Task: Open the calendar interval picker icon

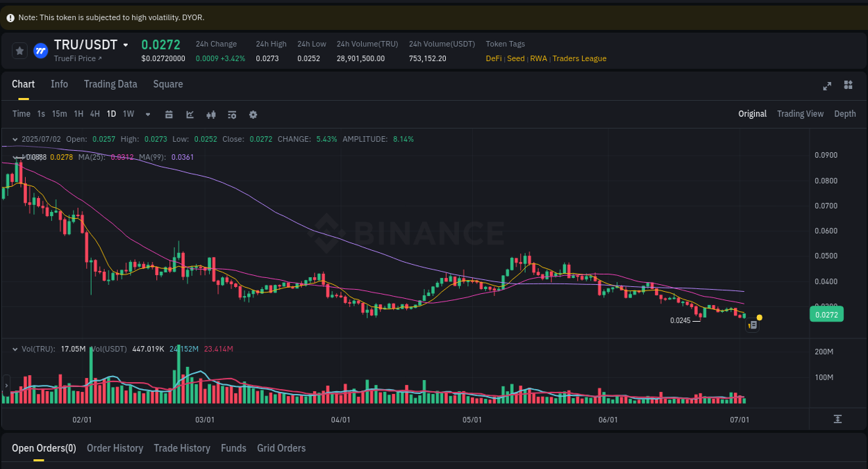Action: coord(169,114)
